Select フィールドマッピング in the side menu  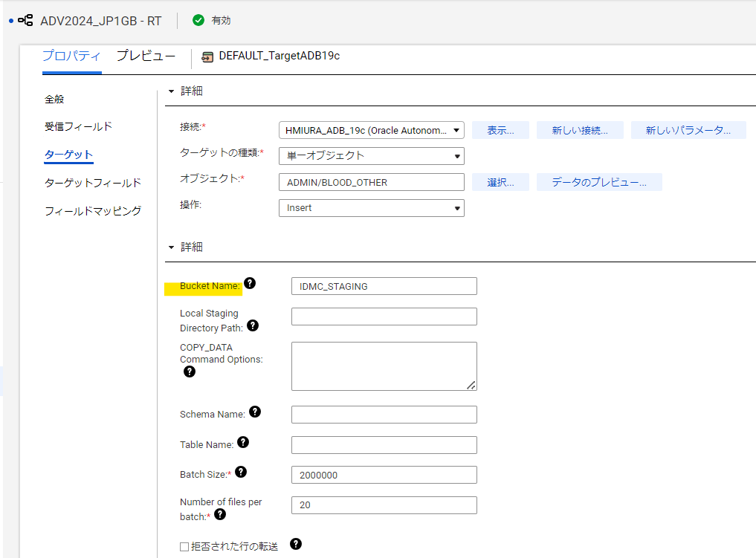point(93,211)
